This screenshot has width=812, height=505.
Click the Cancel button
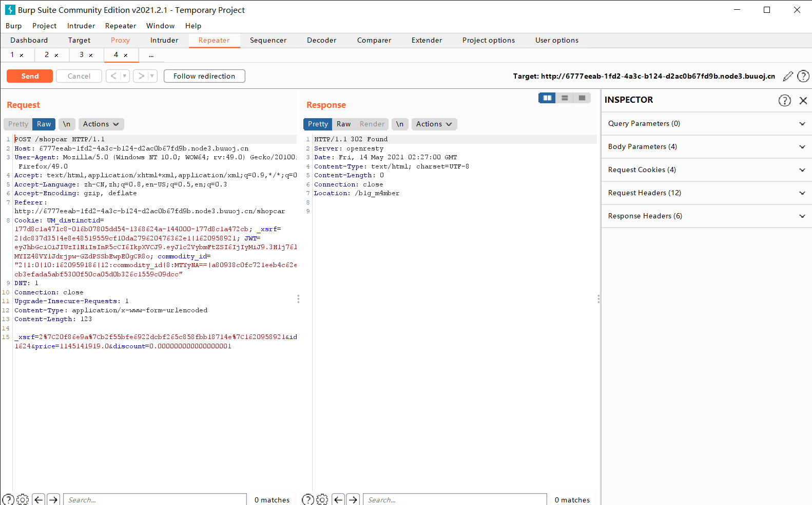[79, 76]
